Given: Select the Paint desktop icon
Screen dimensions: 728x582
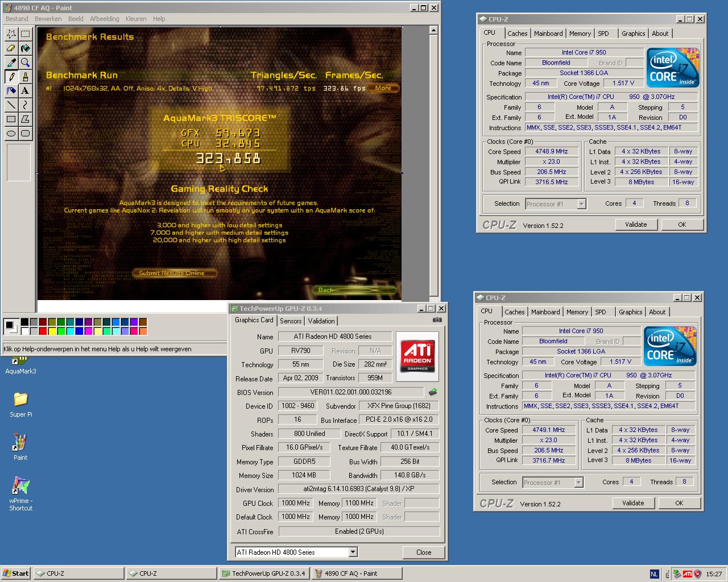Looking at the screenshot, I should [20, 447].
